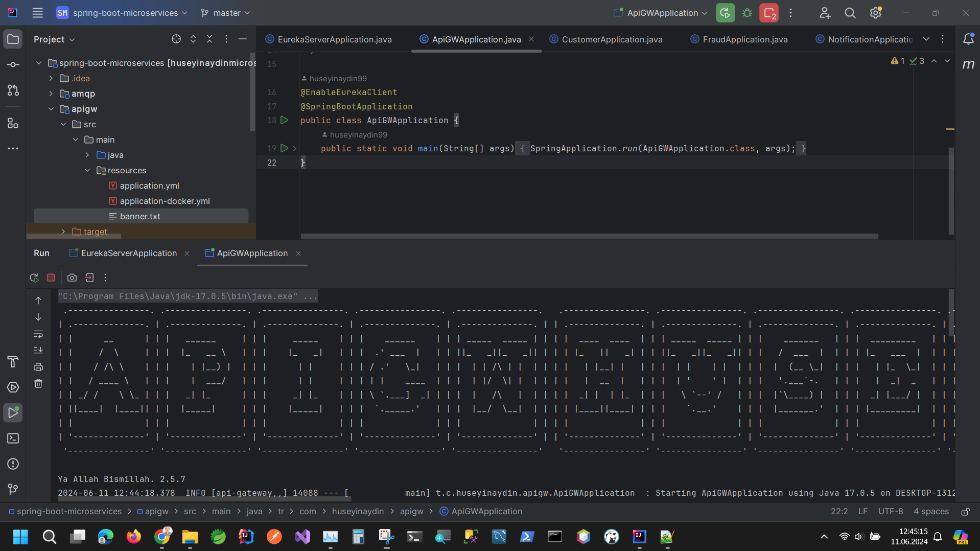Capture thread dump with camera icon
This screenshot has width=980, height=551.
[72, 278]
